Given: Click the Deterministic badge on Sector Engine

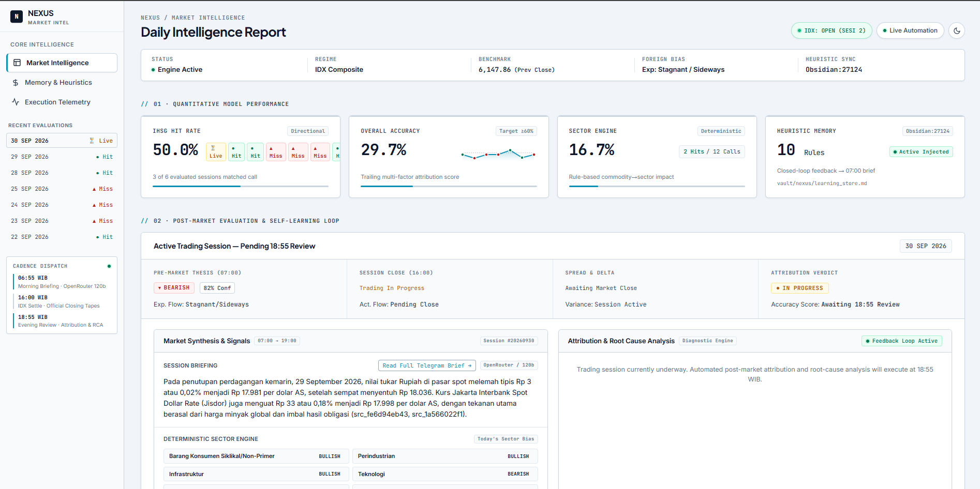Looking at the screenshot, I should (x=721, y=131).
